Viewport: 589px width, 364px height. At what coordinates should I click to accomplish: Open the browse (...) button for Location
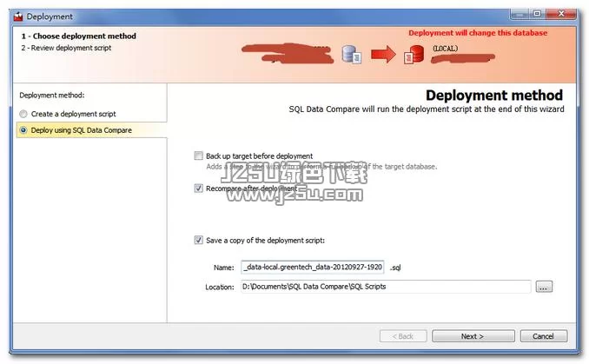(x=544, y=287)
